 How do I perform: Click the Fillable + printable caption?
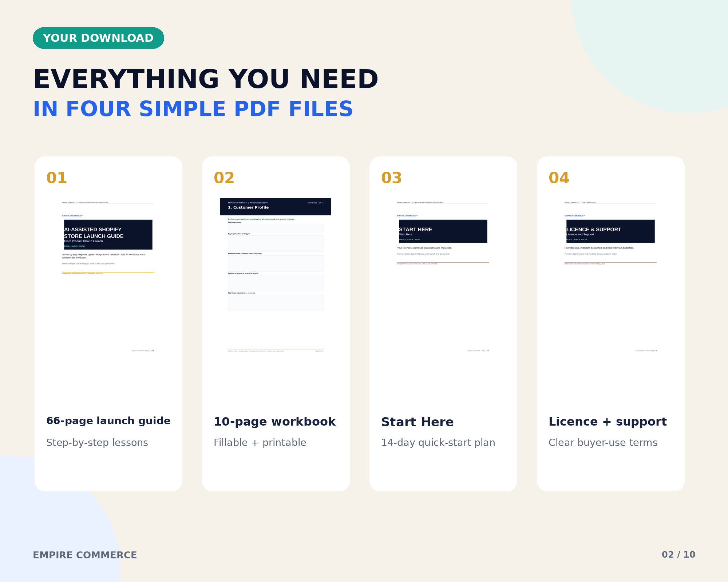260,443
